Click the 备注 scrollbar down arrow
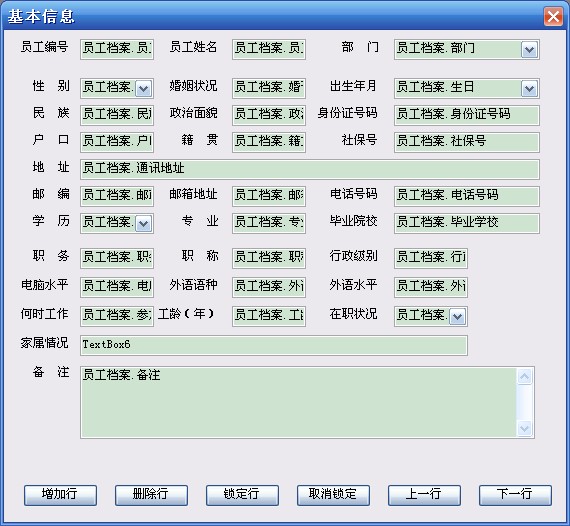The image size is (570, 526). click(525, 428)
